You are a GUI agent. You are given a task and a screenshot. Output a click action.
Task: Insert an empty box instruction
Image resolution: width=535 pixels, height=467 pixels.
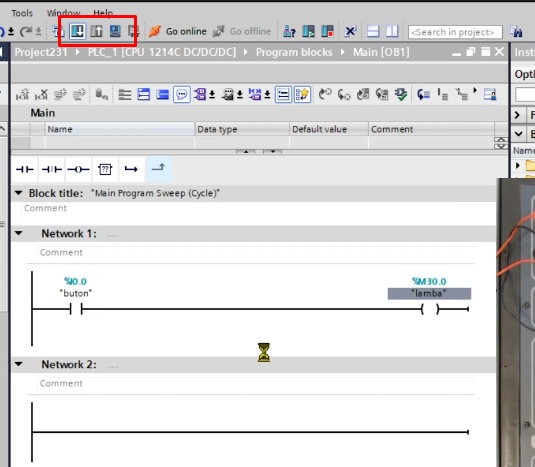click(x=105, y=169)
